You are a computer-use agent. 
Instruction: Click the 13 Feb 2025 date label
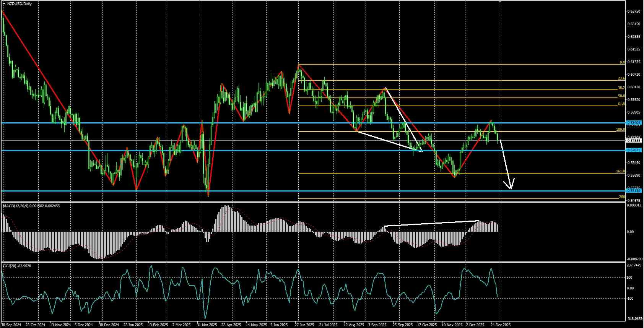158,325
